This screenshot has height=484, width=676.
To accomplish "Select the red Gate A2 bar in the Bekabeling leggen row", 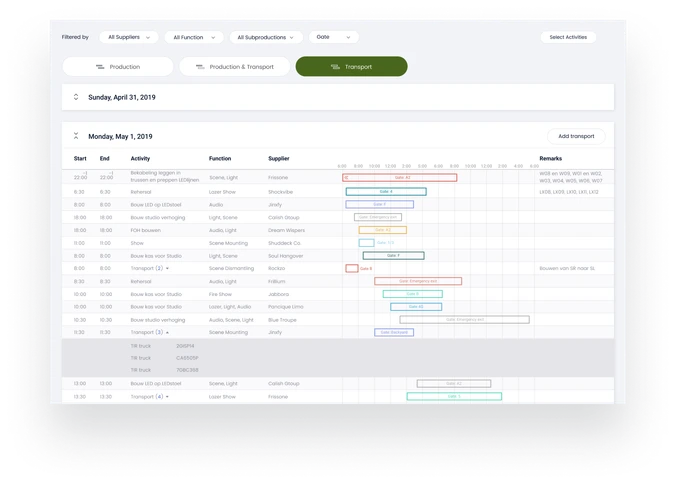I will (x=400, y=178).
